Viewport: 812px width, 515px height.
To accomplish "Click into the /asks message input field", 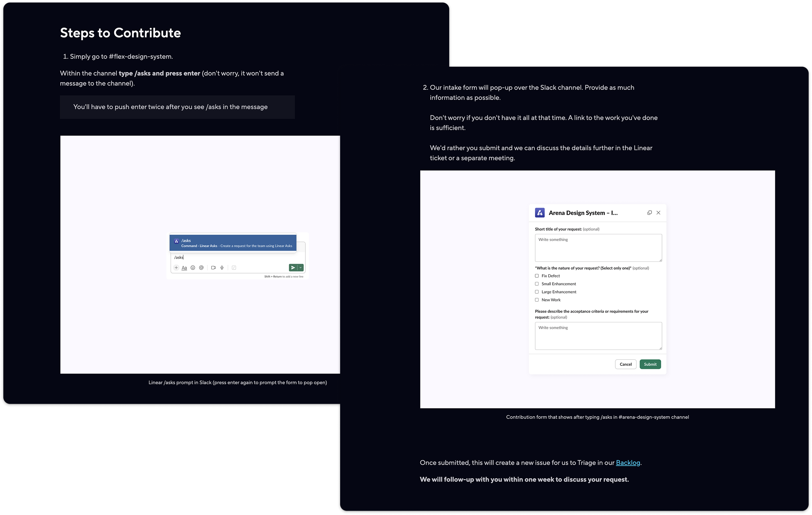I will pyautogui.click(x=238, y=257).
